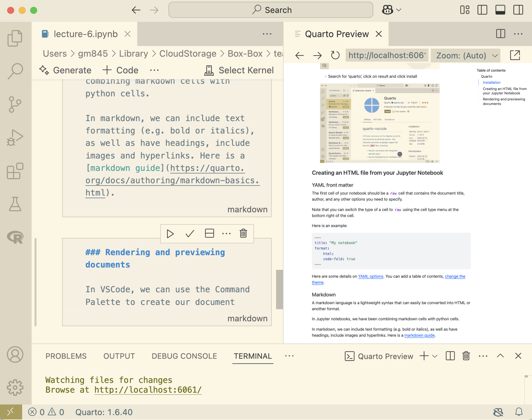Kill the Quarto Preview terminal
The height and width of the screenshot is (420, 532).
click(x=466, y=356)
